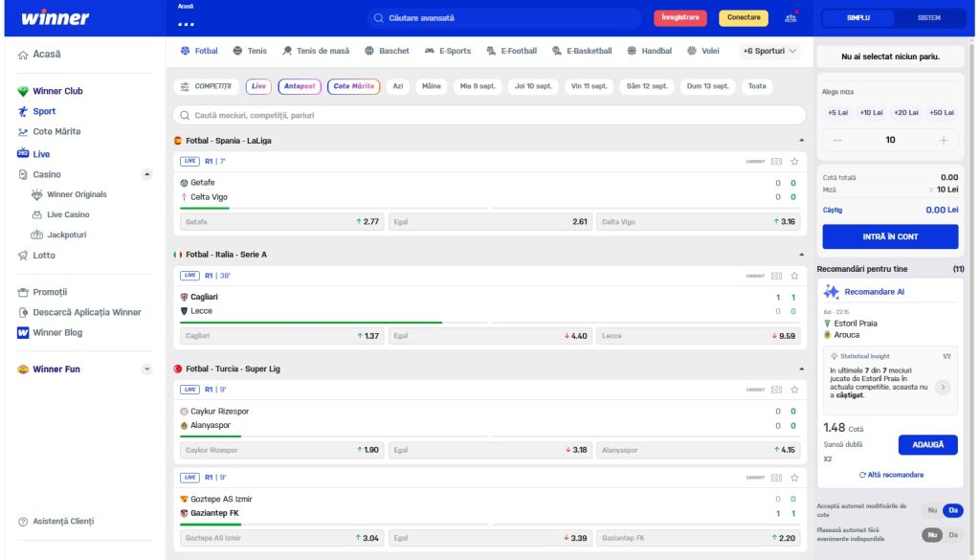This screenshot has width=980, height=560.
Task: Favorite the Caykur Rizespor vs Alanyaspor match
Action: pyautogui.click(x=794, y=390)
